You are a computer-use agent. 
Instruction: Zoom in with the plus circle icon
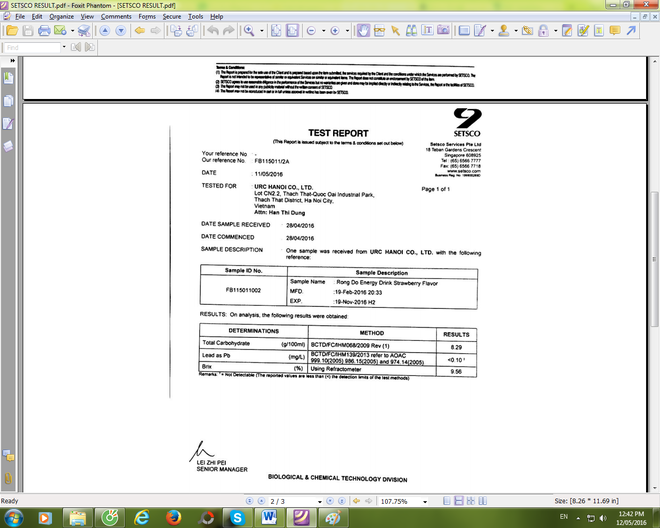tap(335, 31)
